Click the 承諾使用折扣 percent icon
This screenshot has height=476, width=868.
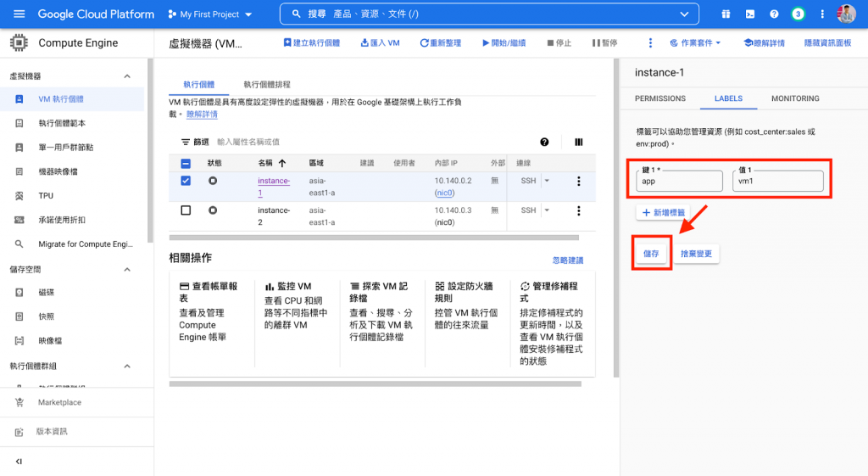[19, 220]
